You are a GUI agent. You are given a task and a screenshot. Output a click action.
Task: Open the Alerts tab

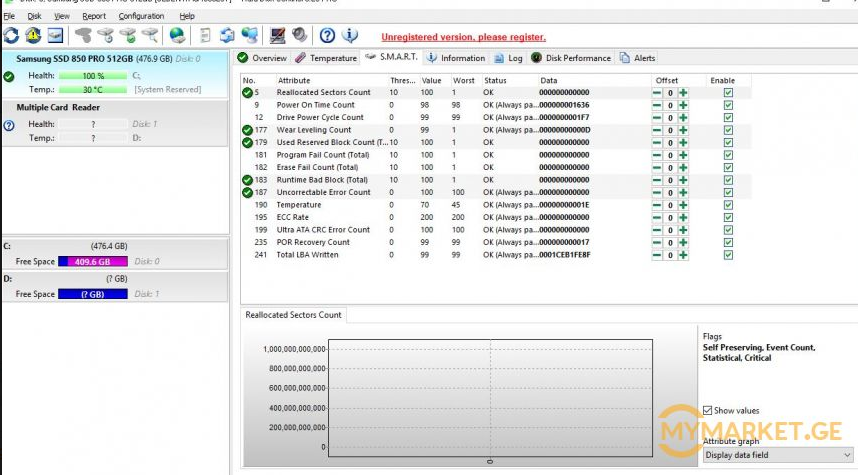point(638,58)
